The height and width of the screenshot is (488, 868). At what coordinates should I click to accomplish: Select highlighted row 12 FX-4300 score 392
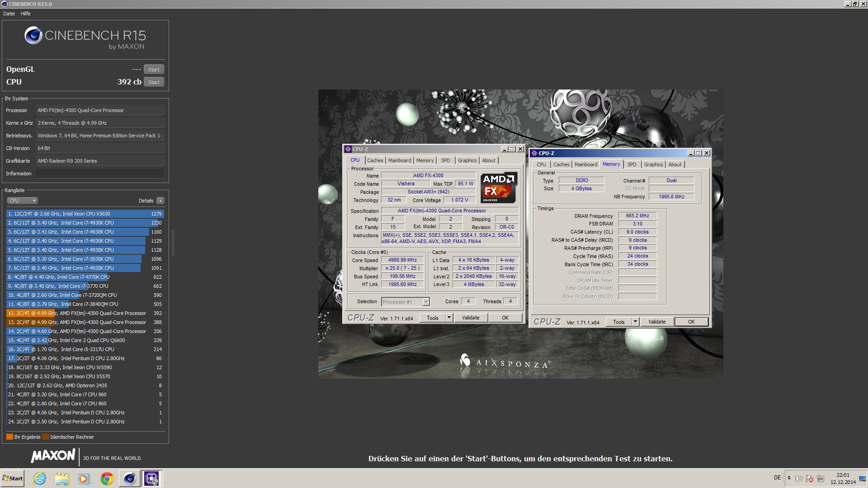85,313
